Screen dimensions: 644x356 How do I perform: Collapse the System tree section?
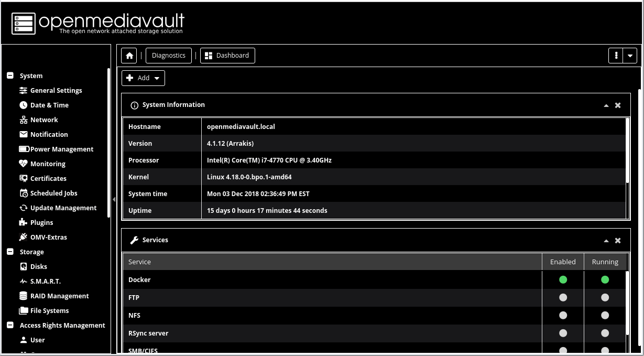point(10,75)
